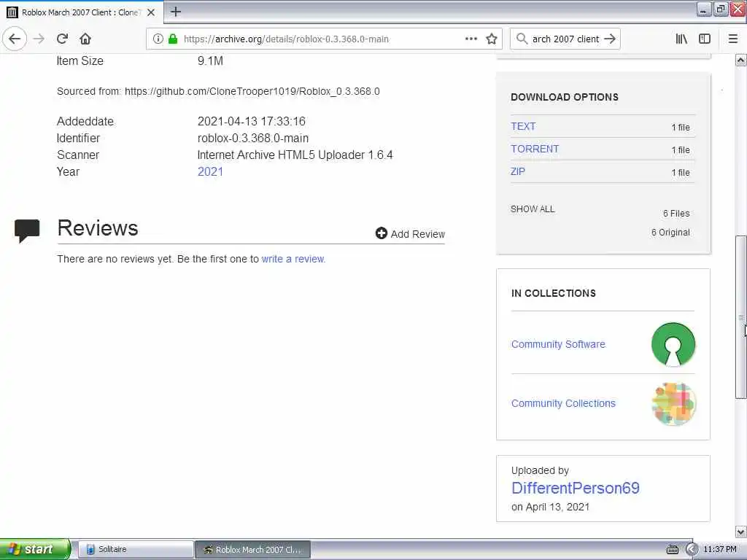The width and height of the screenshot is (747, 560).
Task: Click the Add Review link text
Action: [418, 234]
